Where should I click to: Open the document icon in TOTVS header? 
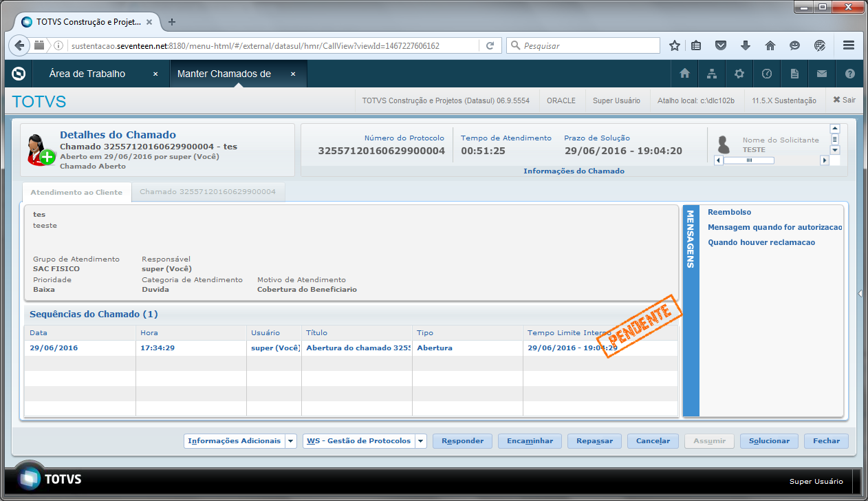point(794,74)
